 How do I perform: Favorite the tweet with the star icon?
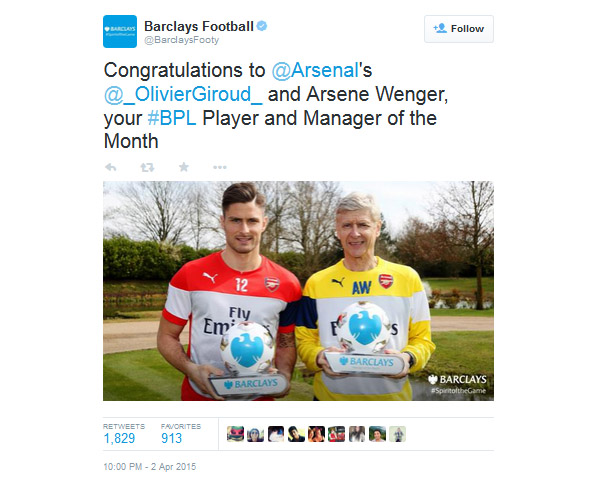(x=183, y=167)
